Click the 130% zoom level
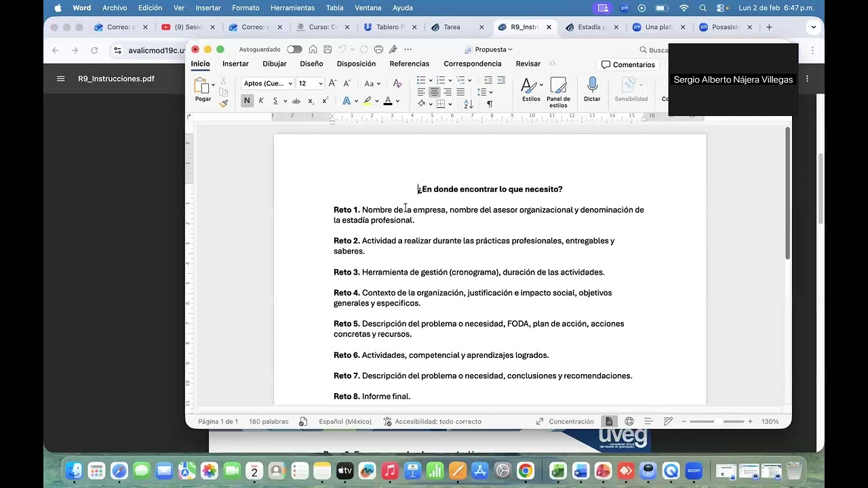 pyautogui.click(x=770, y=422)
